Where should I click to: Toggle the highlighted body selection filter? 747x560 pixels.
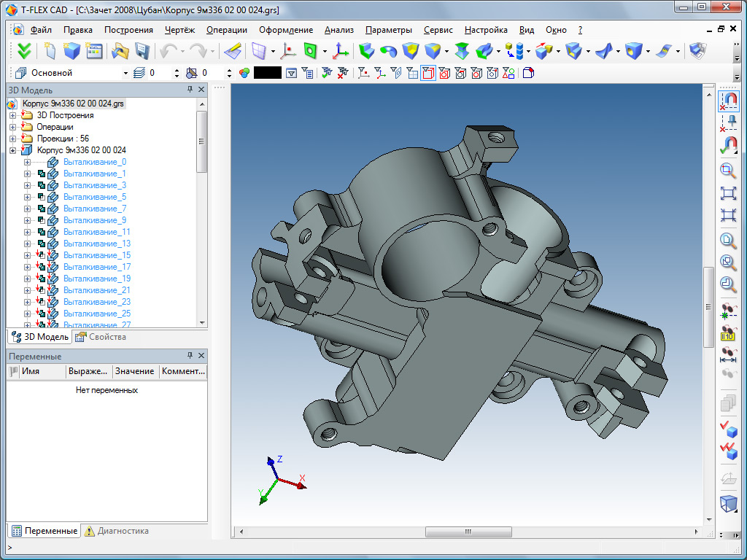pos(427,73)
